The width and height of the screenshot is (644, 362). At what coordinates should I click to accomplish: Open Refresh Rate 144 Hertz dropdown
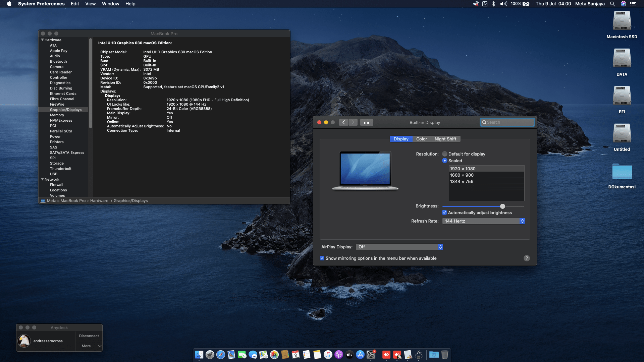pyautogui.click(x=483, y=221)
